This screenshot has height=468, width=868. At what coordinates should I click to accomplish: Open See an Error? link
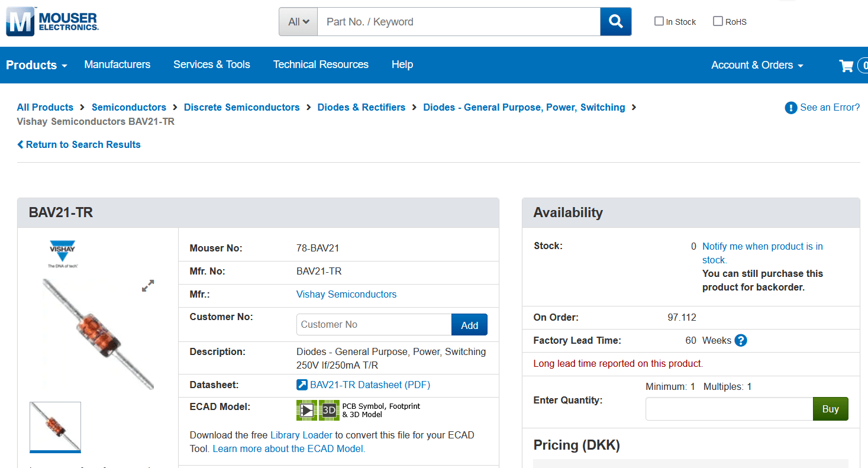coord(830,107)
